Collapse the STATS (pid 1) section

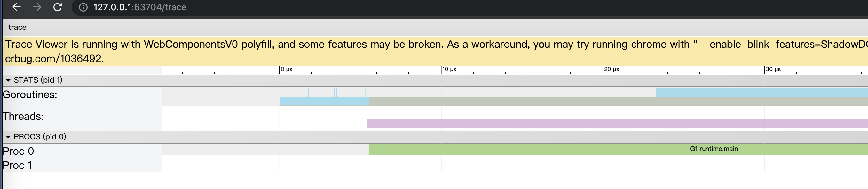(8, 80)
